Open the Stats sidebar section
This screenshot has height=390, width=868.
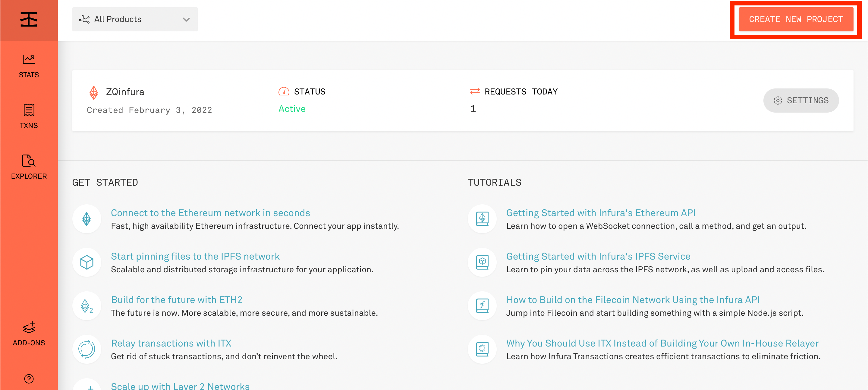29,66
